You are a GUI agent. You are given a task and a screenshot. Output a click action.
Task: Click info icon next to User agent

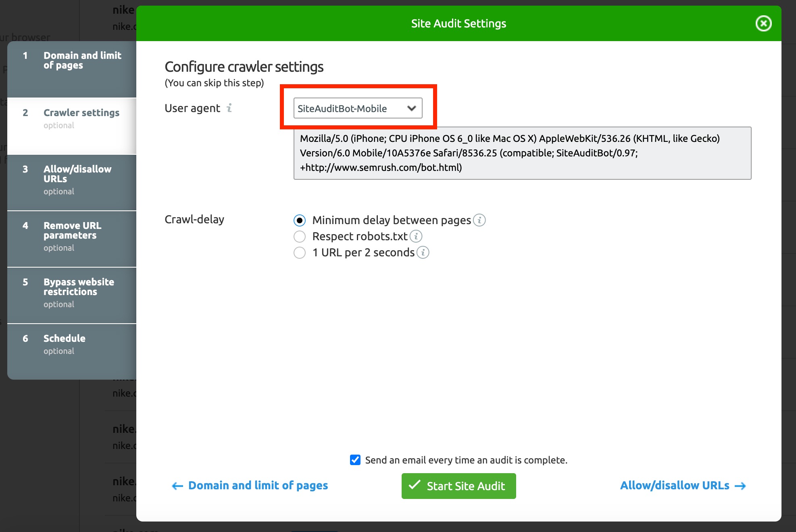(229, 108)
